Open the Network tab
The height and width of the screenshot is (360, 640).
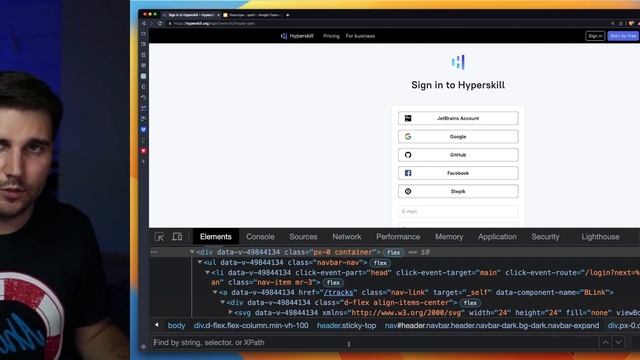pyautogui.click(x=347, y=237)
